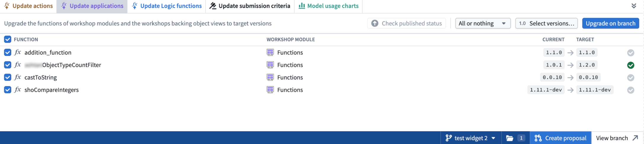The height and width of the screenshot is (144, 644).
Task: Click the external arrow icon next to View branch
Action: coord(635,138)
